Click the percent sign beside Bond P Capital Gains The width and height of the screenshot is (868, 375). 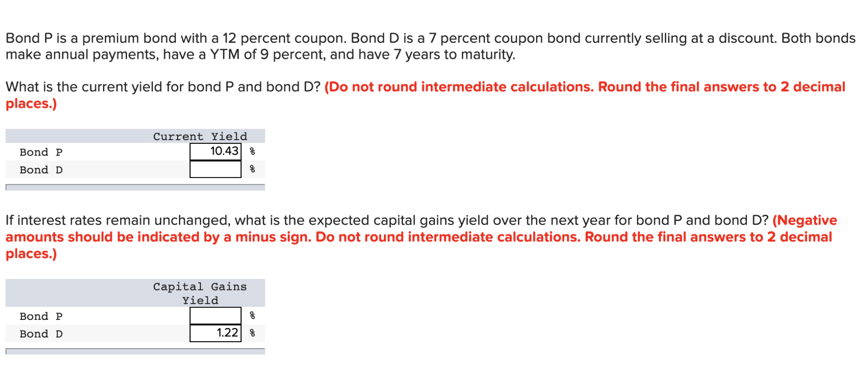251,315
